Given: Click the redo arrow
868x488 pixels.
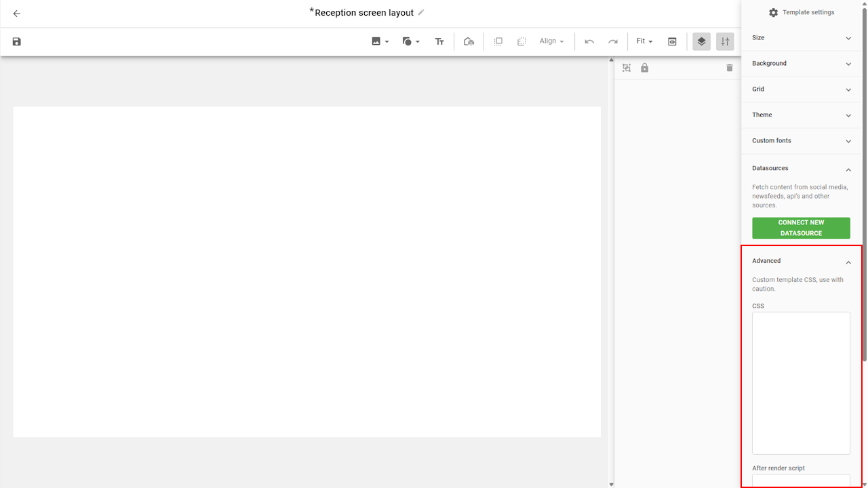Looking at the screenshot, I should (613, 41).
